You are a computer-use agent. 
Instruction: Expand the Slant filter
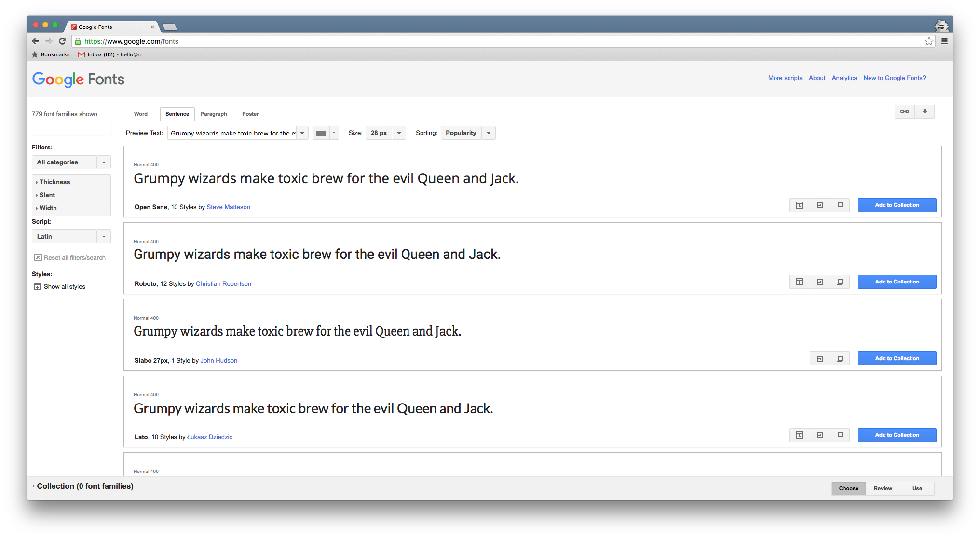[45, 195]
